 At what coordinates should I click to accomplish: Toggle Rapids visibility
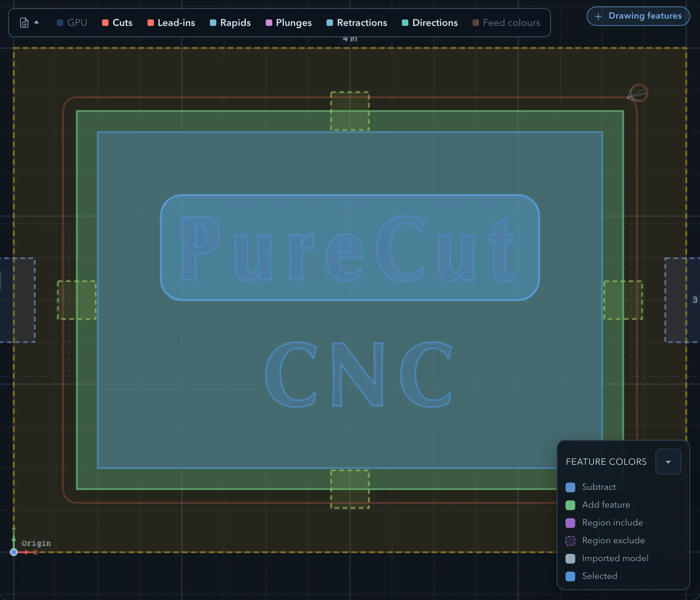coord(230,23)
